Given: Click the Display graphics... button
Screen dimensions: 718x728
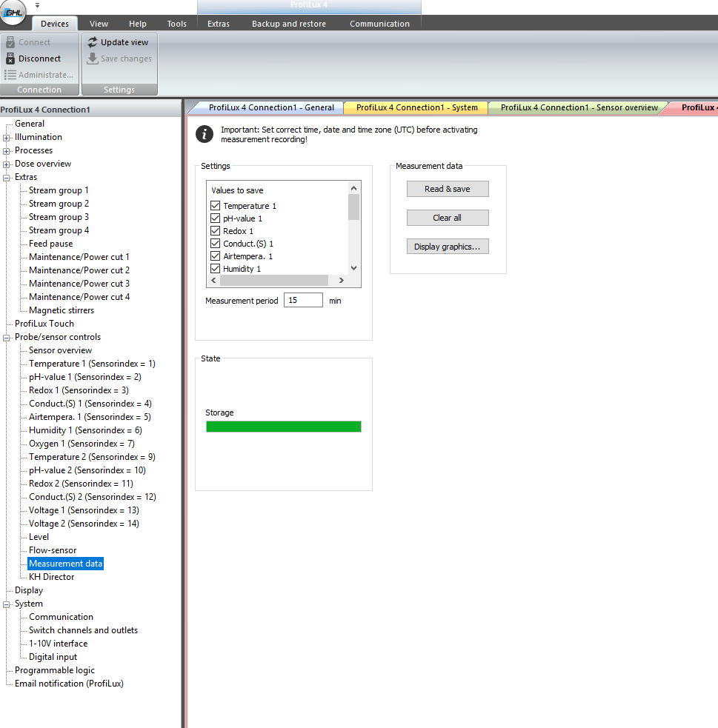Looking at the screenshot, I should [x=448, y=247].
